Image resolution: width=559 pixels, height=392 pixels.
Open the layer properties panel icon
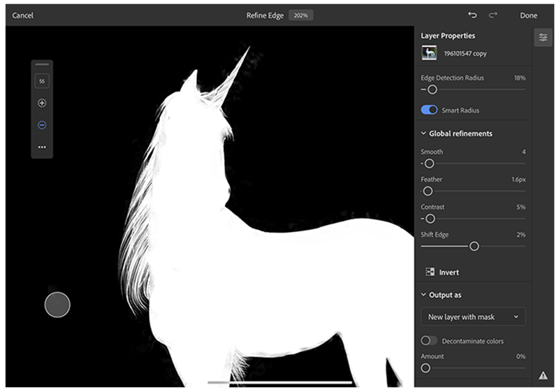[x=543, y=38]
